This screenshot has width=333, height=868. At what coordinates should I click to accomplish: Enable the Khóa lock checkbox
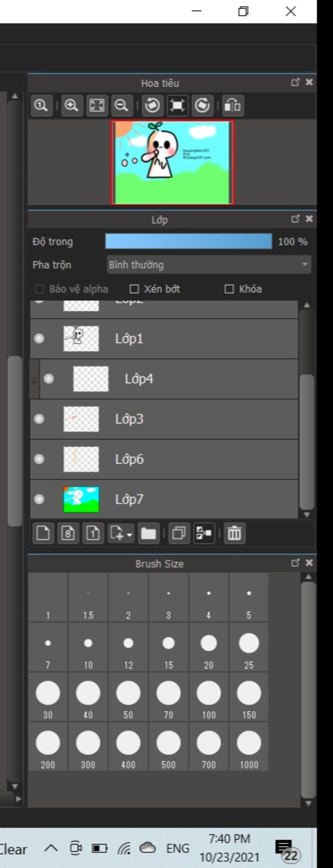[229, 289]
